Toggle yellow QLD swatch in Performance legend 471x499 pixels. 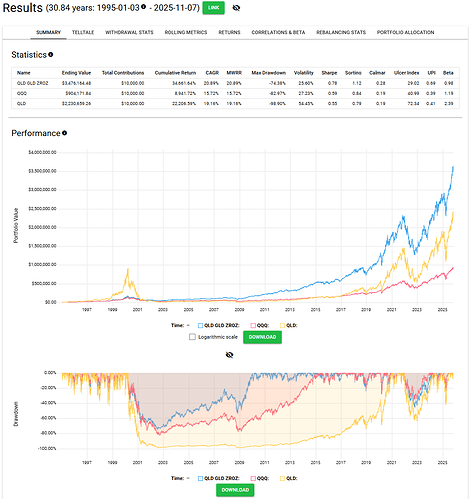pyautogui.click(x=282, y=325)
